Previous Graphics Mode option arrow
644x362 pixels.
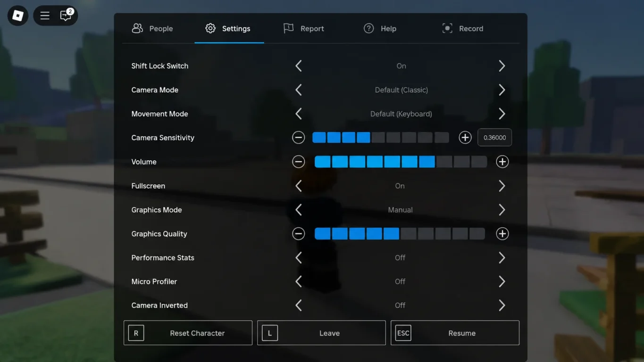[x=299, y=210]
